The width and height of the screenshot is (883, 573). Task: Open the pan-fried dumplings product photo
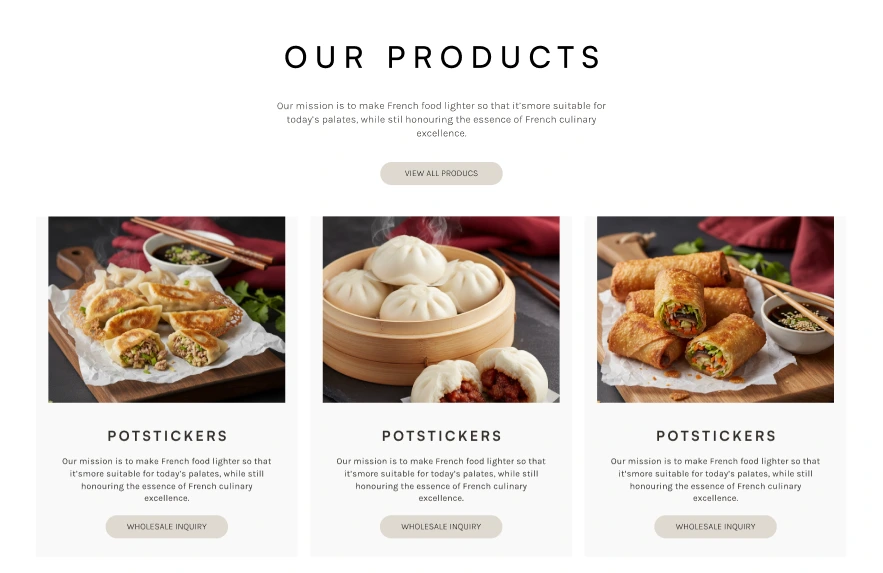(x=167, y=309)
